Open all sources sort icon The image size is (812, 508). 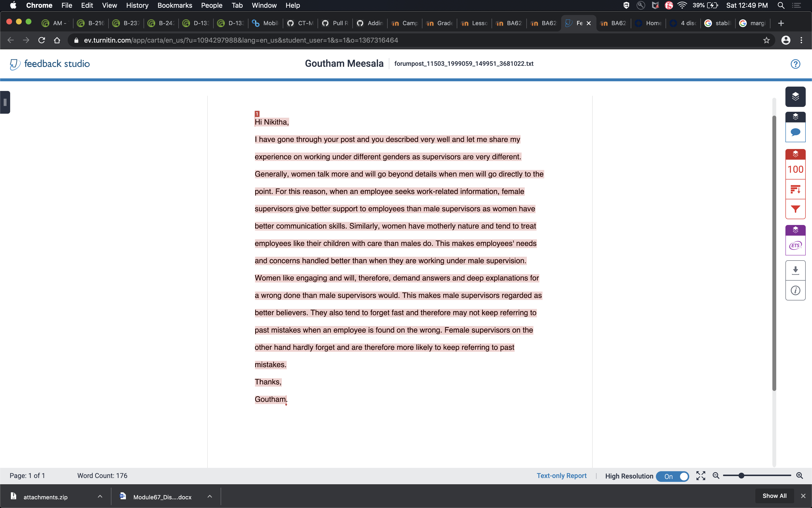pos(795,189)
